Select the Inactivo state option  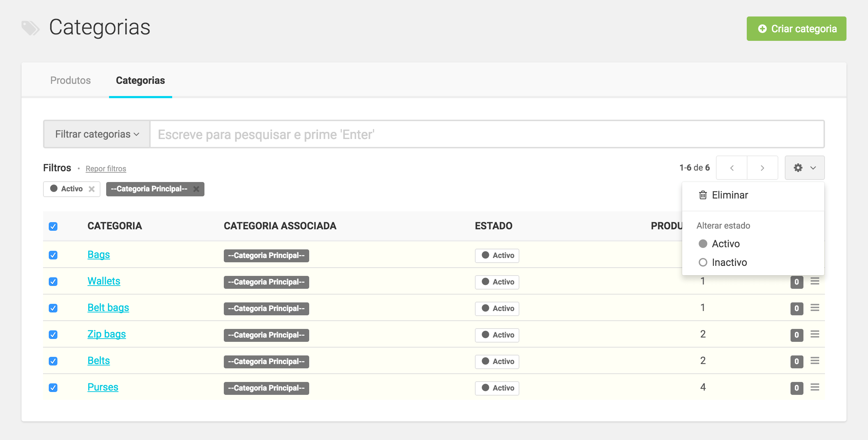729,262
